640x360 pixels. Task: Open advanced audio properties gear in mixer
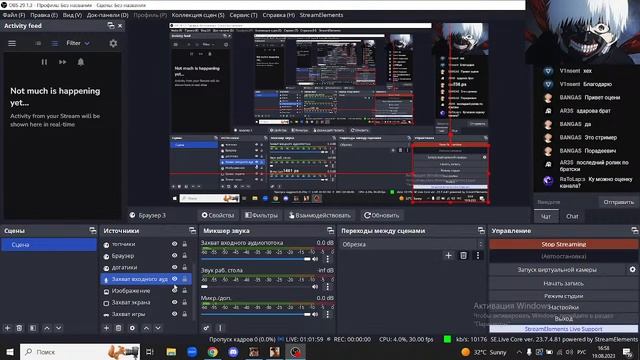pos(207,328)
